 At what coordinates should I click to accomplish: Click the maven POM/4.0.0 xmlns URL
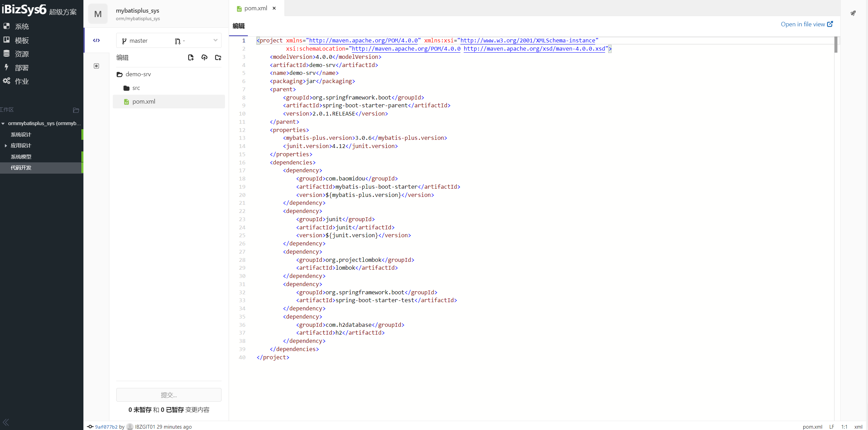coord(363,40)
